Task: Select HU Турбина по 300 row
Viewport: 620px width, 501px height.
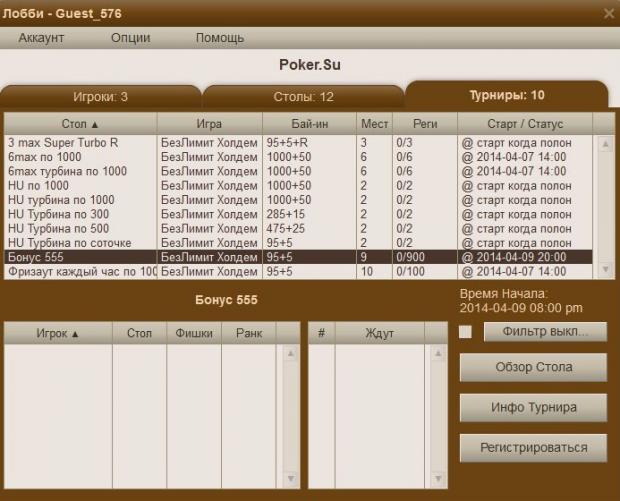Action: 298,214
